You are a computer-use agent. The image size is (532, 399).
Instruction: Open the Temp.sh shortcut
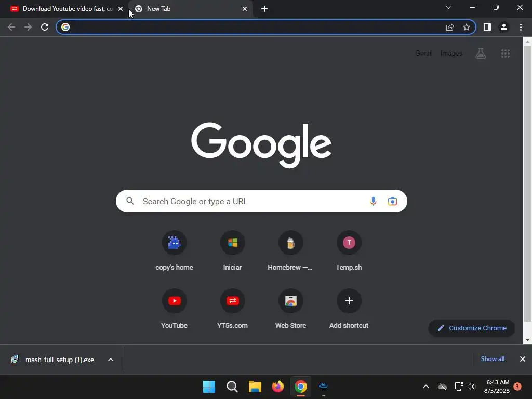(349, 251)
